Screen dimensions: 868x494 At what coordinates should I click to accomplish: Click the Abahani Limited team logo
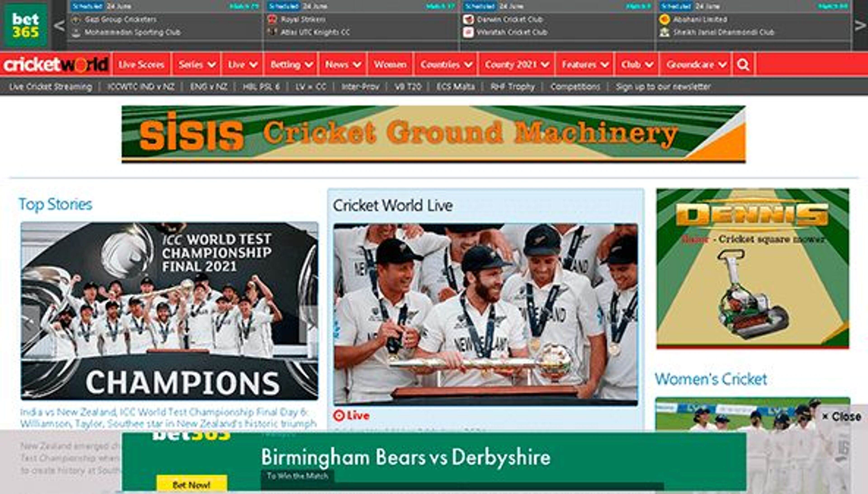[664, 19]
